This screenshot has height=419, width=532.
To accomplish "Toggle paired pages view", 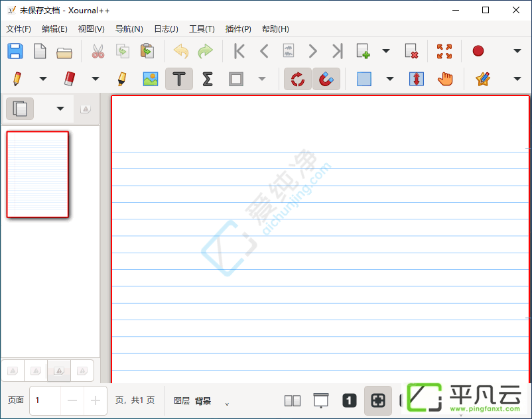I will coord(293,400).
